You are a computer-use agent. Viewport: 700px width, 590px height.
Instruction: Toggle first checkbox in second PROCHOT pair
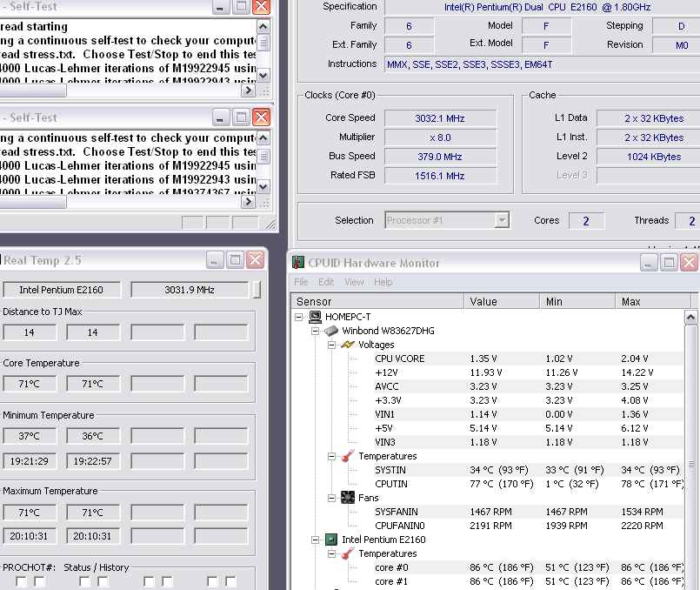point(84,581)
